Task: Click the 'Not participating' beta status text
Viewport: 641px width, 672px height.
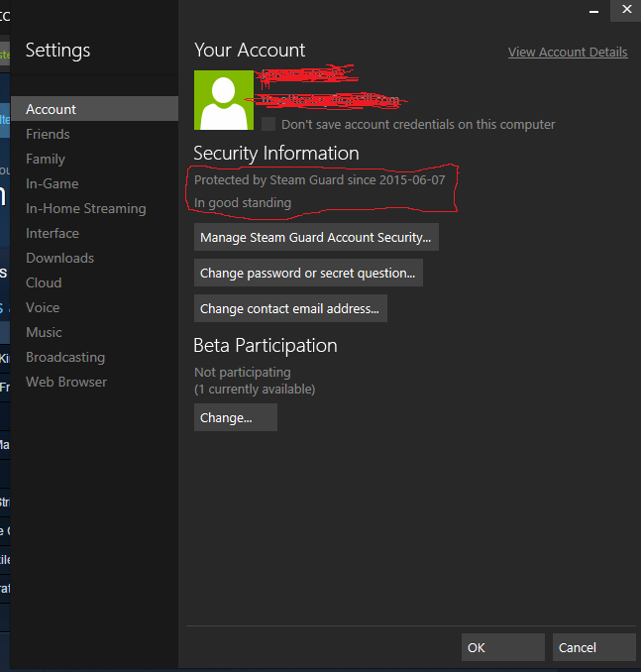Action: click(x=243, y=373)
